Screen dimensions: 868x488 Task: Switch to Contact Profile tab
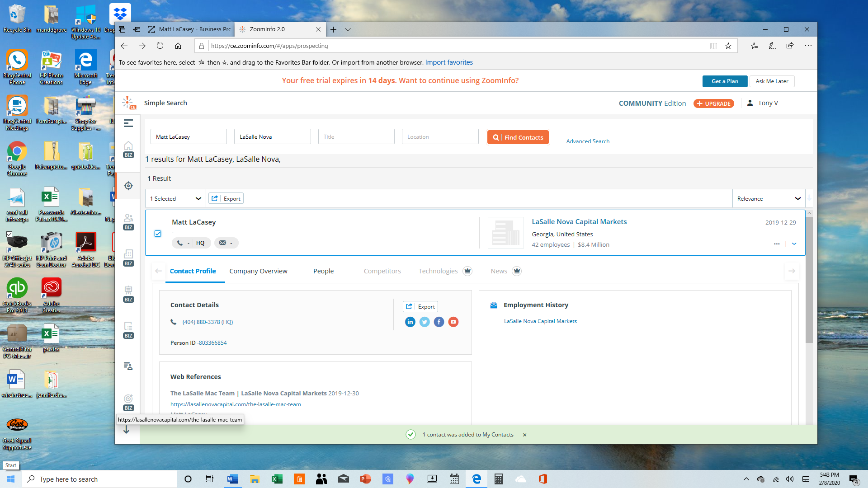(193, 271)
